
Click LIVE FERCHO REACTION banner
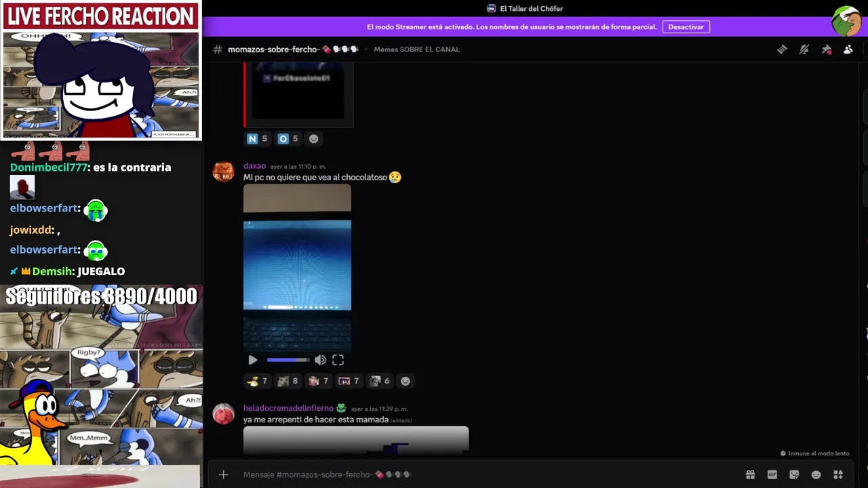pos(100,16)
